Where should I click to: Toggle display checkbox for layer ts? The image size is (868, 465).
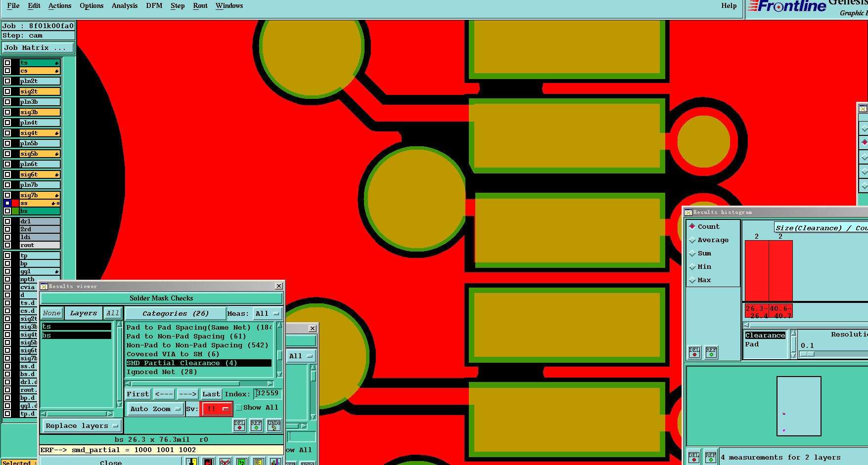tap(7, 63)
